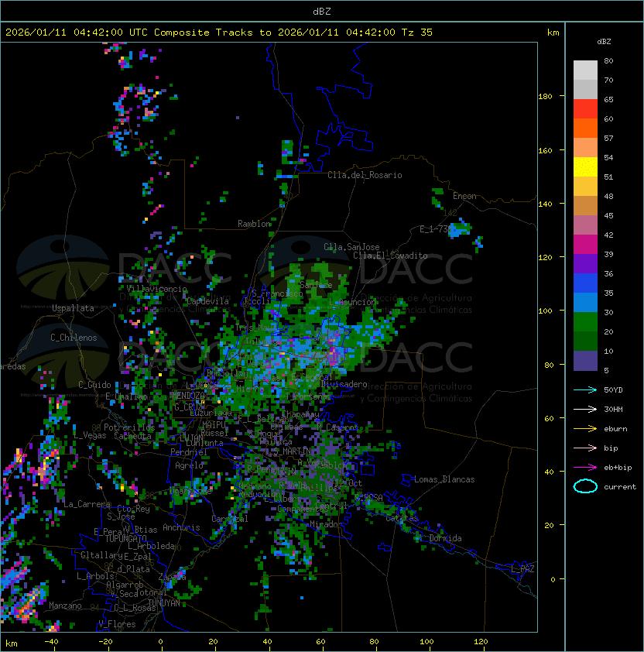Image resolution: width=644 pixels, height=652 pixels.
Task: Click the 'Uspallata' map label
Action: (x=73, y=308)
